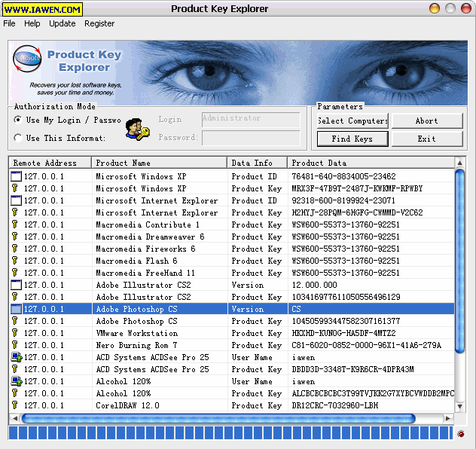The height and width of the screenshot is (449, 476).
Task: Open the Register menu
Action: click(x=99, y=23)
